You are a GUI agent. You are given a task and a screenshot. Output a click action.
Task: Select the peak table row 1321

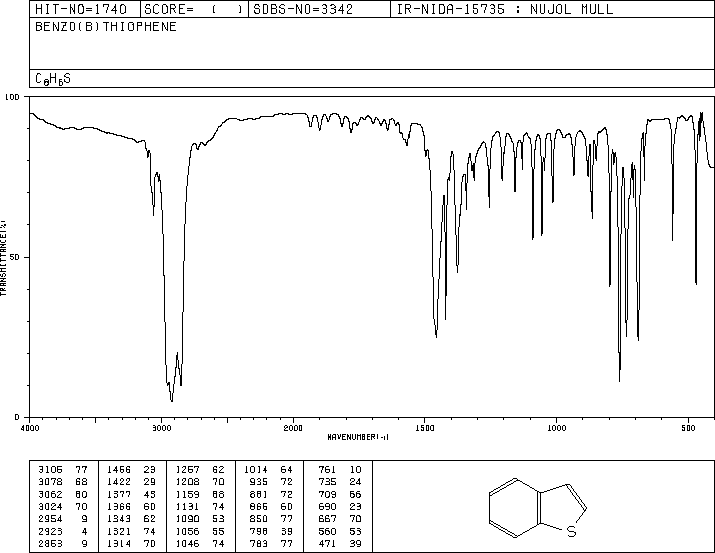(131, 532)
